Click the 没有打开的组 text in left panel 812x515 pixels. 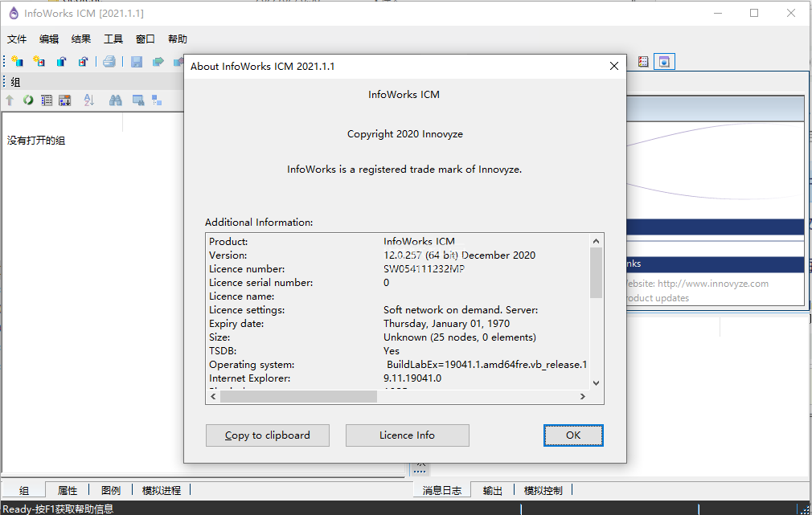[36, 141]
